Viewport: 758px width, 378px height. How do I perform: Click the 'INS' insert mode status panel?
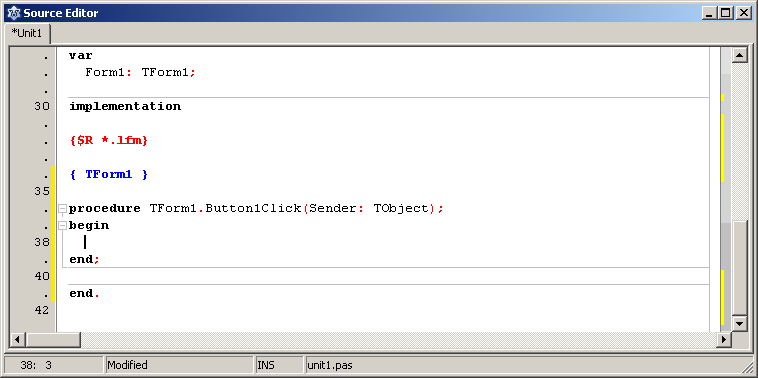pos(279,365)
